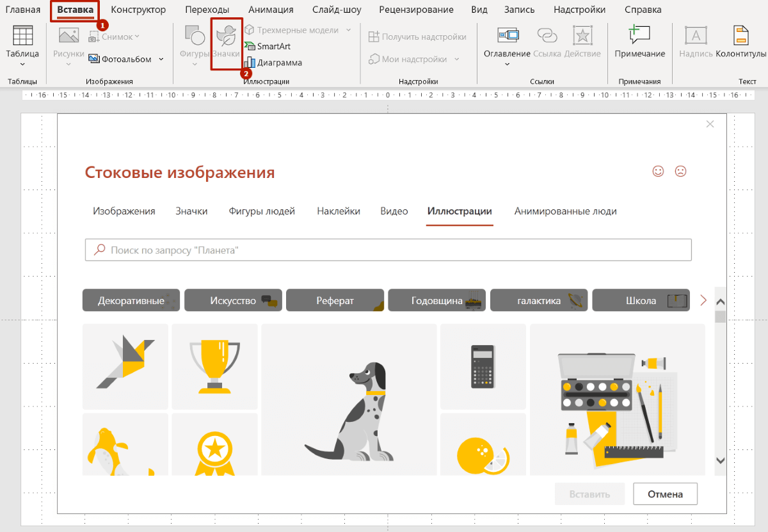Open the Анимация ribbon tab
768x532 pixels.
271,10
